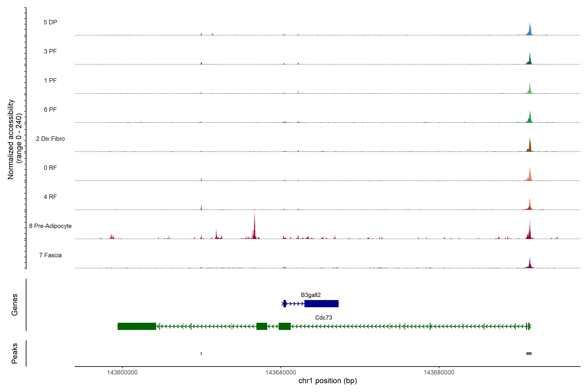Click the Cdc73 gene label

pyautogui.click(x=324, y=318)
